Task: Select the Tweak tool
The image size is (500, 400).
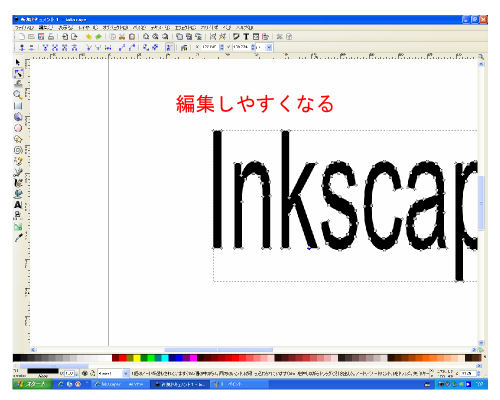Action: pyautogui.click(x=18, y=84)
